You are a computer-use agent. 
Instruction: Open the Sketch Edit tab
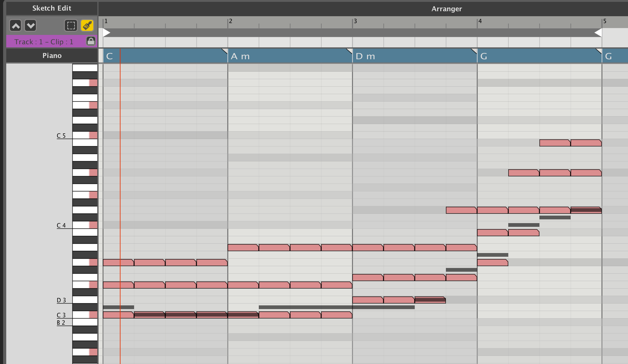coord(52,8)
